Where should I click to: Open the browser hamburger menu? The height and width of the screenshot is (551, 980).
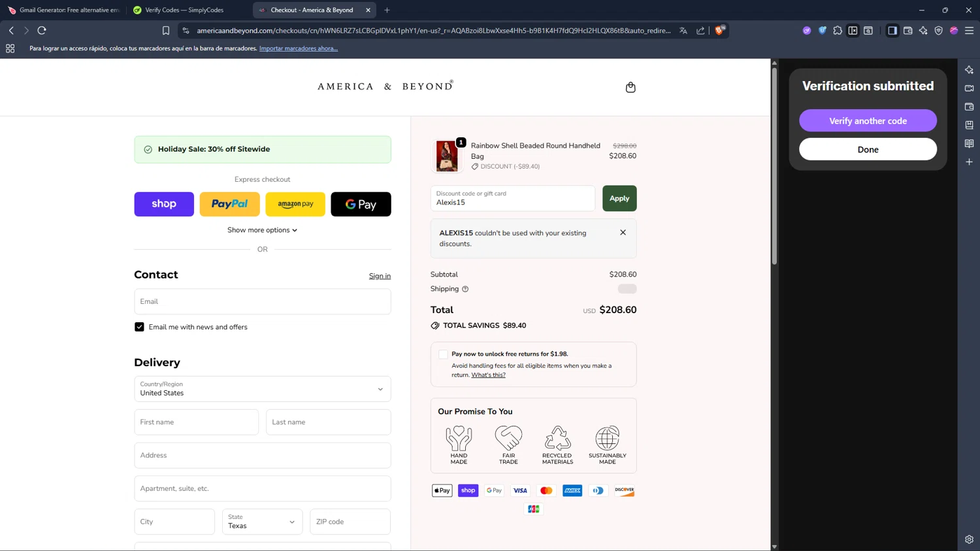(969, 31)
